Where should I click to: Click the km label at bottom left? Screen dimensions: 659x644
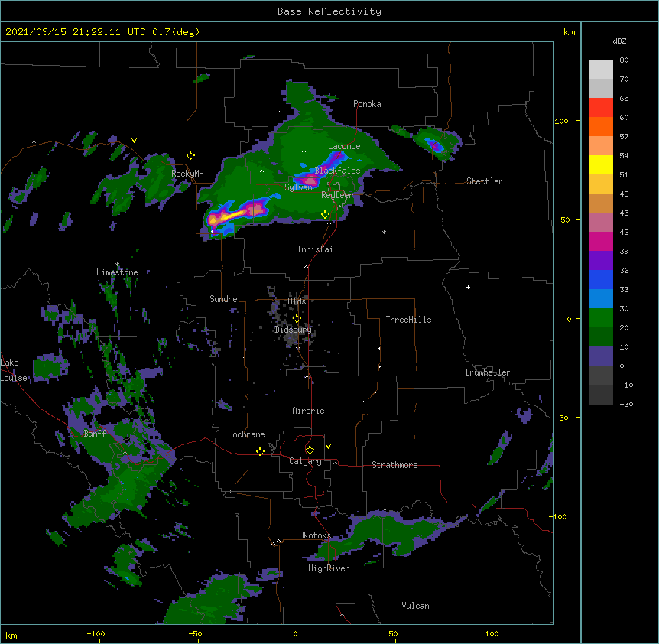pyautogui.click(x=11, y=636)
